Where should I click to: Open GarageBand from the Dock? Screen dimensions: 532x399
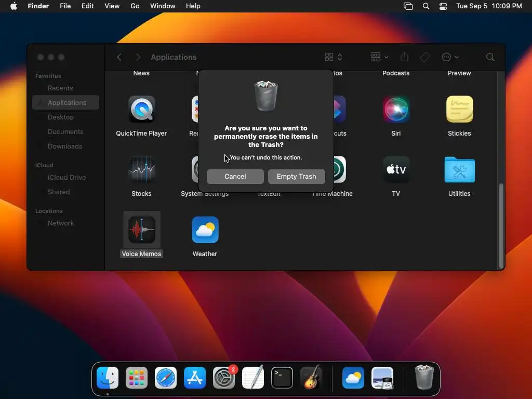[x=311, y=377]
